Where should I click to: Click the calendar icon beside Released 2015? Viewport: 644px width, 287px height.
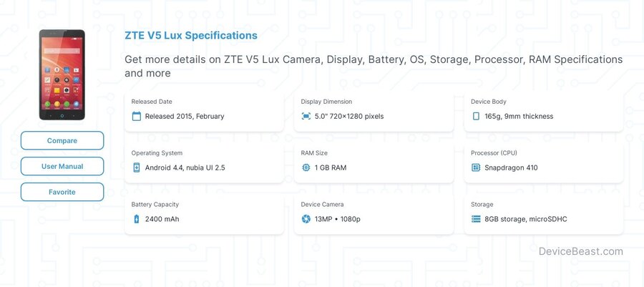coord(137,116)
